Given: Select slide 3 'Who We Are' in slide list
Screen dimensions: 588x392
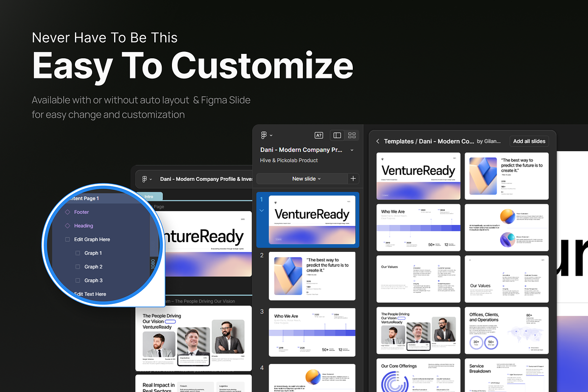Looking at the screenshot, I should pyautogui.click(x=312, y=332).
